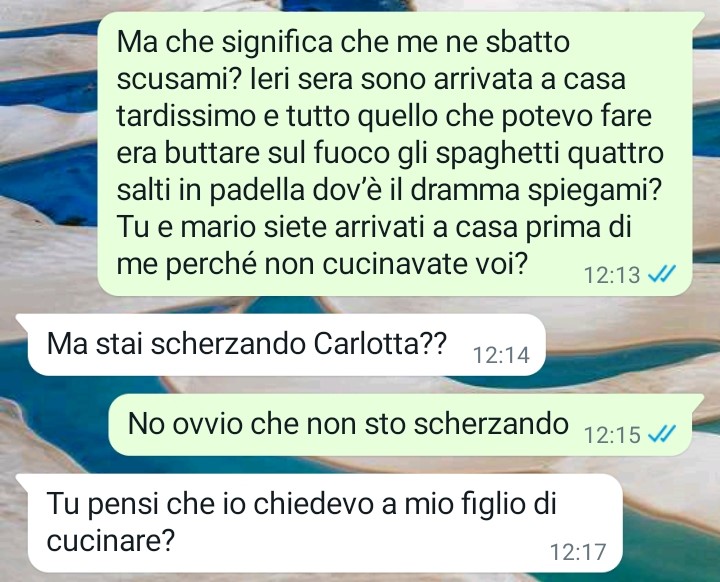Tap the word "cucinare?" in the last message
This screenshot has width=720, height=582.
pos(111,541)
